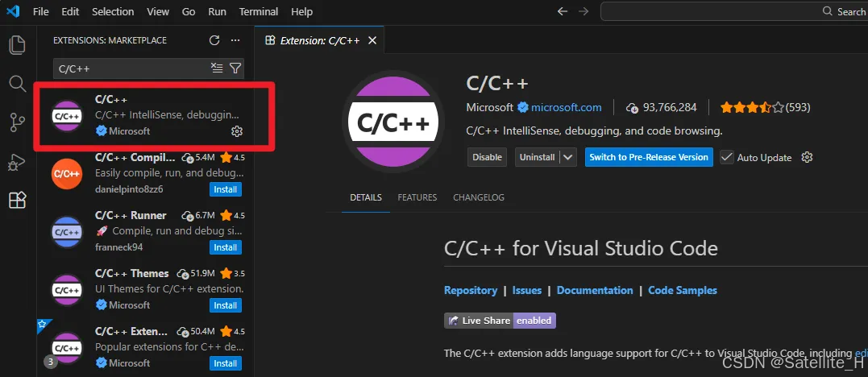
Task: Open Extensions view in activity bar
Action: [17, 200]
